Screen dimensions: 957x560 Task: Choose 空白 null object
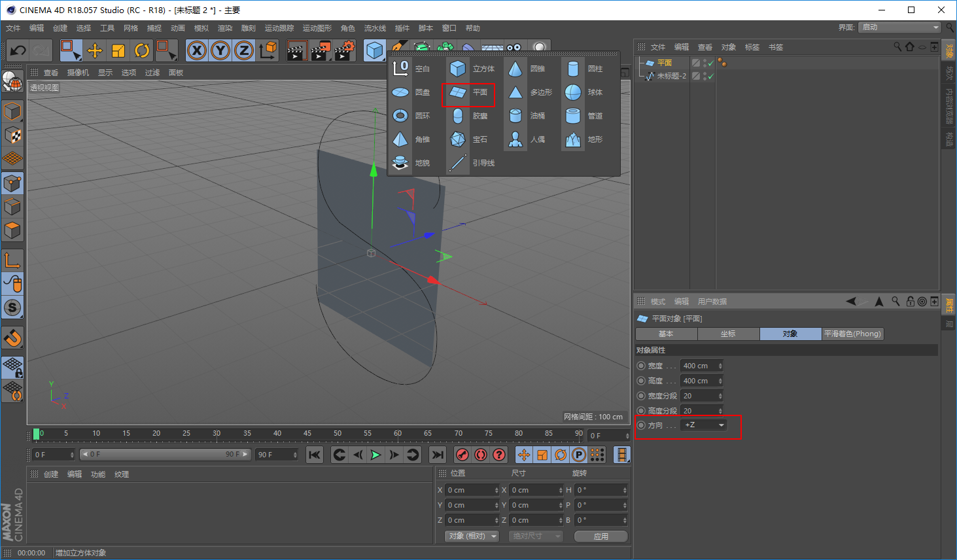point(411,69)
